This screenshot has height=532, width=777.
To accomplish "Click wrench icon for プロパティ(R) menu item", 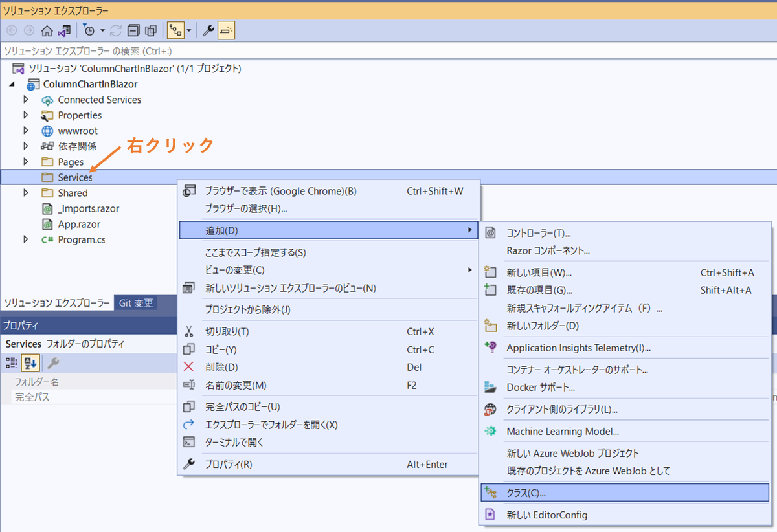I will [189, 464].
